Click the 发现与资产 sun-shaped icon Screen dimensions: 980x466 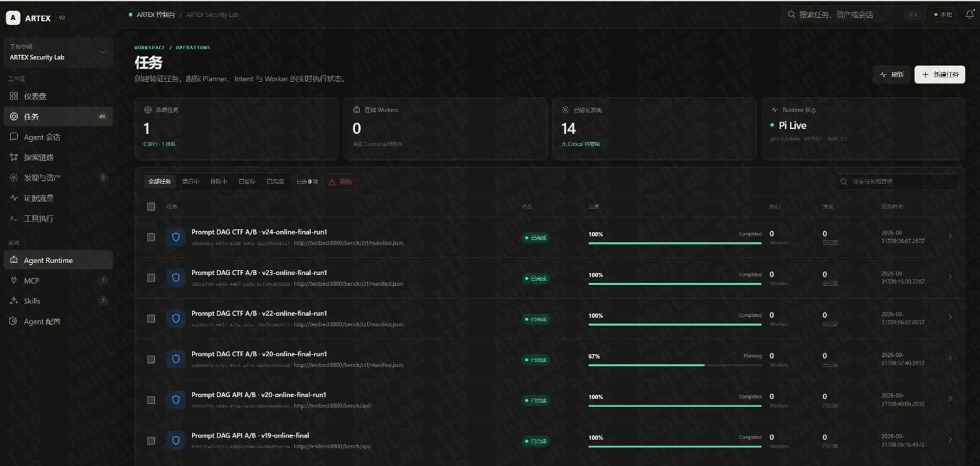coord(13,178)
